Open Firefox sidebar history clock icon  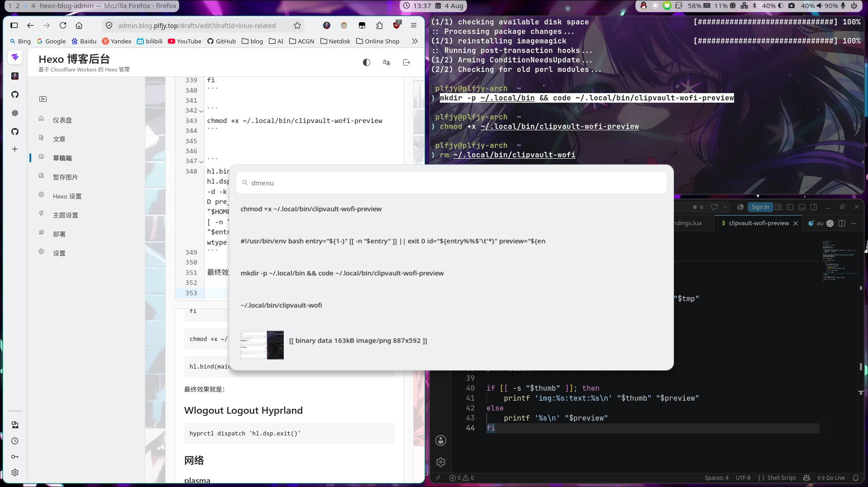pos(15,441)
